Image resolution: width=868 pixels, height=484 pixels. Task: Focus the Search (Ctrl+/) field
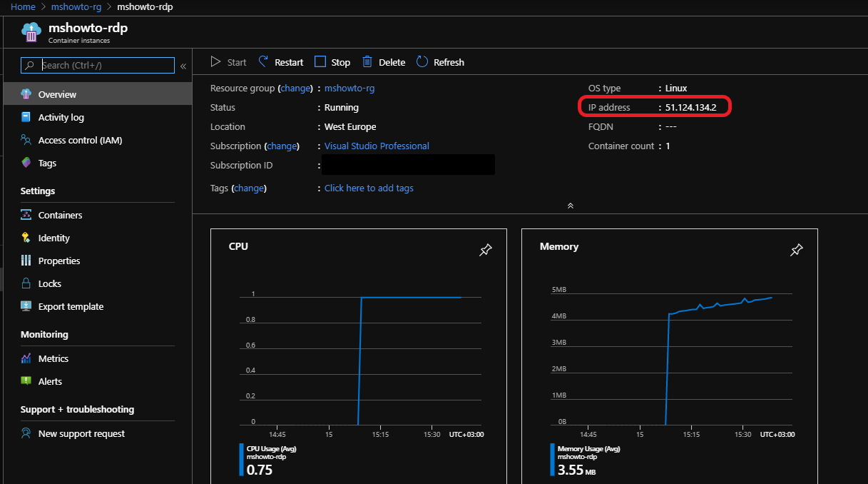pyautogui.click(x=98, y=65)
